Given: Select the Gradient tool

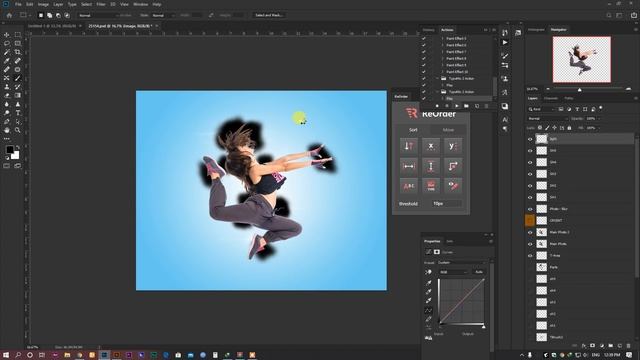Looking at the screenshot, I should tap(18, 95).
